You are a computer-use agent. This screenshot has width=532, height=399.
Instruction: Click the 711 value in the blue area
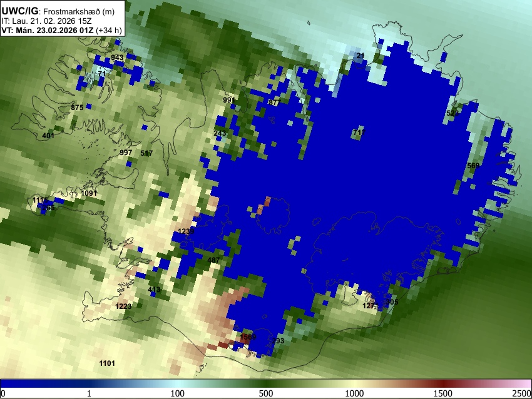[x=359, y=132]
